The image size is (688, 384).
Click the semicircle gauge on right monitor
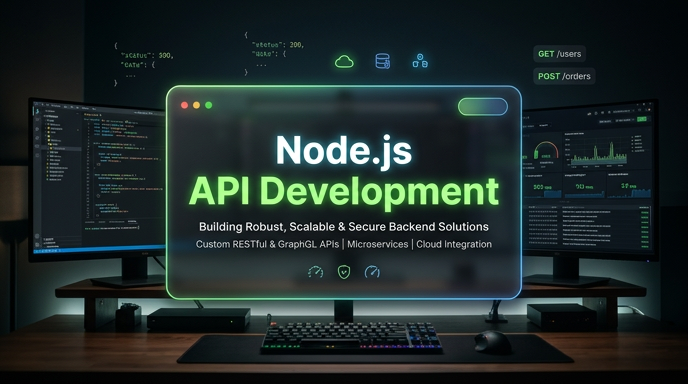[x=545, y=151]
